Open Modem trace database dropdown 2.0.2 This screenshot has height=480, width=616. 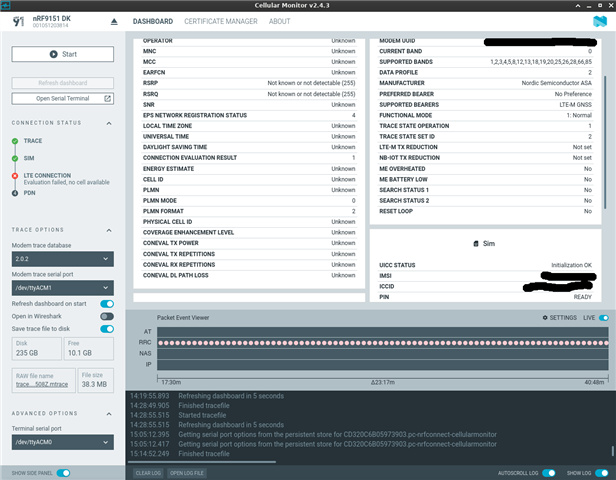coord(62,259)
